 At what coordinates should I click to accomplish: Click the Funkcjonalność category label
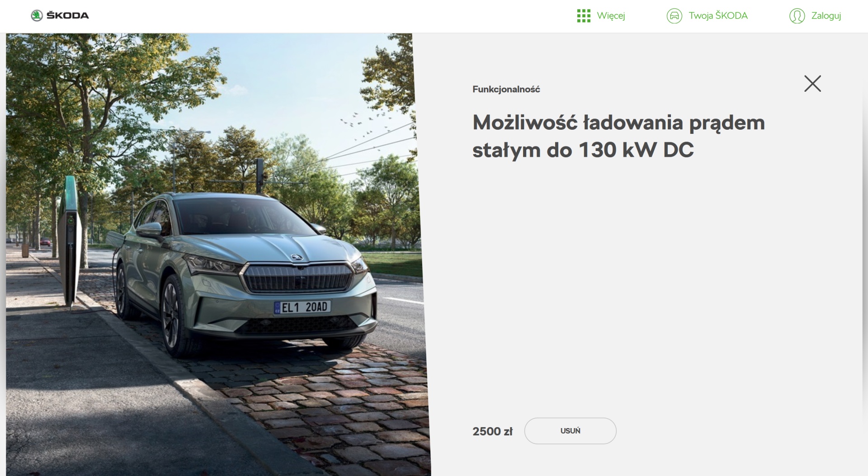pos(506,89)
